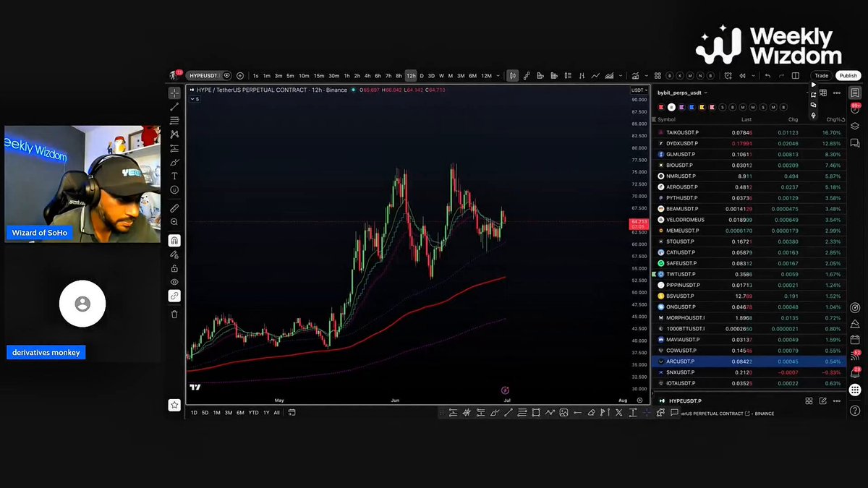Select the trend line drawing tool
The width and height of the screenshot is (868, 488).
pos(174,107)
